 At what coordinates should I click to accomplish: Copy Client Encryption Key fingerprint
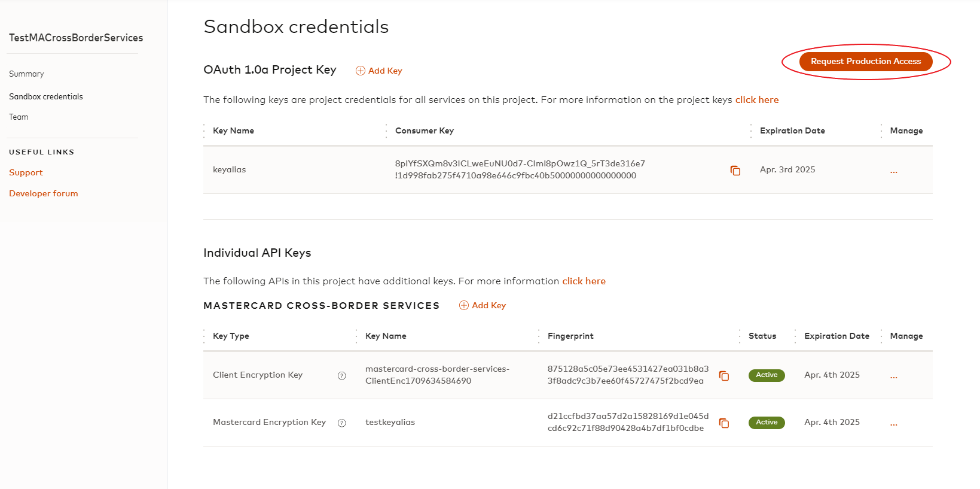coord(724,376)
